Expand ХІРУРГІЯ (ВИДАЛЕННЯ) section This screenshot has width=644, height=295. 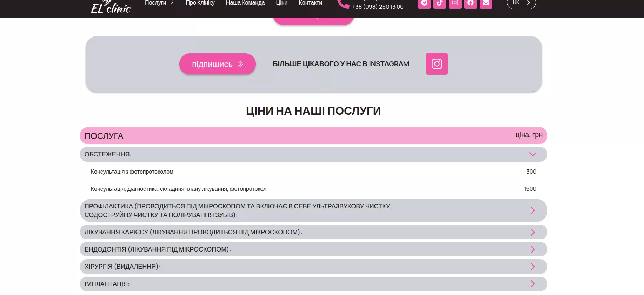coord(532,267)
